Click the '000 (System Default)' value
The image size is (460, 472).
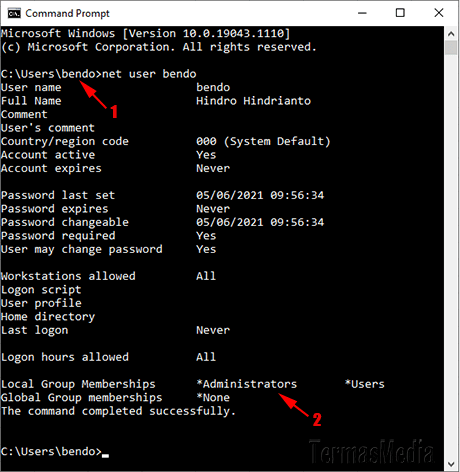point(263,142)
